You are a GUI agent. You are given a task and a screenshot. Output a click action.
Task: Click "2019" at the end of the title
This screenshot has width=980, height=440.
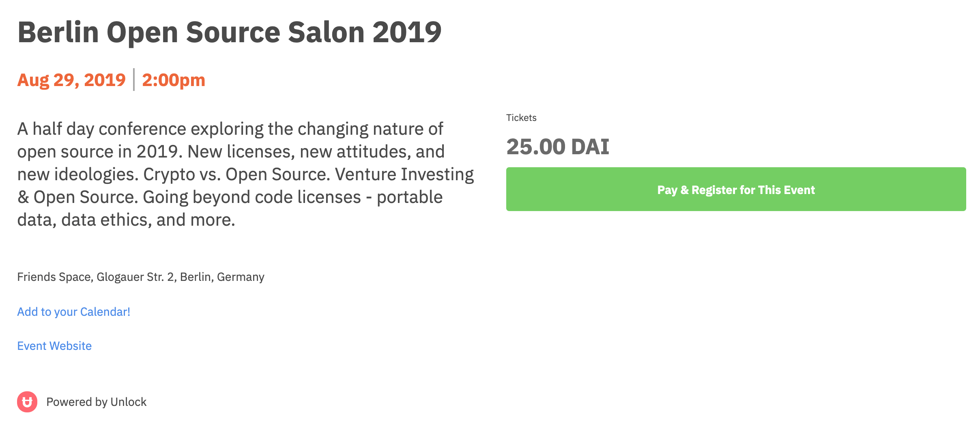click(x=407, y=32)
